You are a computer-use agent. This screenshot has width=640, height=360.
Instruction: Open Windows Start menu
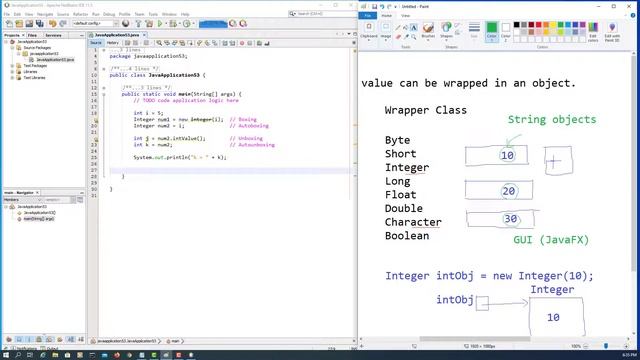6,355
